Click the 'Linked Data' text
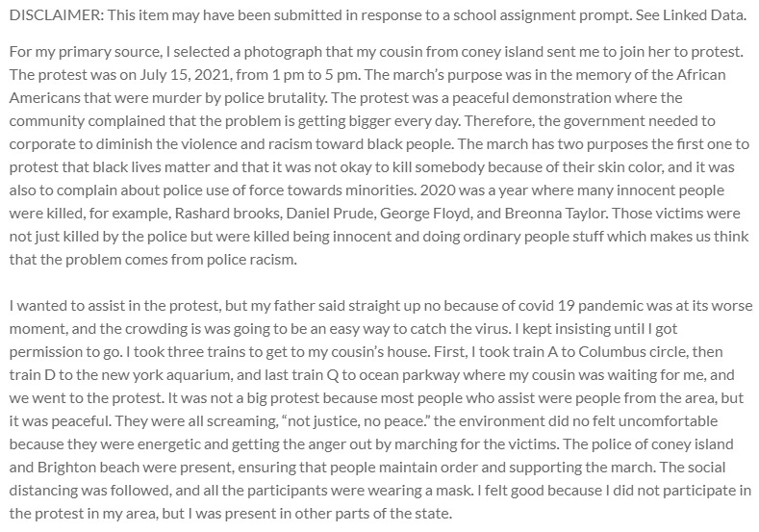The height and width of the screenshot is (532, 759). click(707, 13)
